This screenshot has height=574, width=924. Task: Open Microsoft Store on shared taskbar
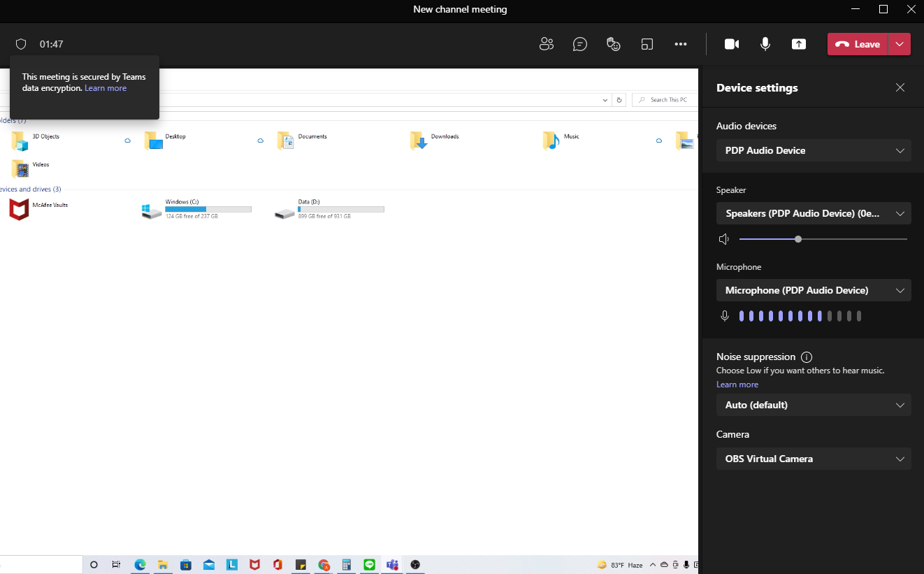point(185,565)
